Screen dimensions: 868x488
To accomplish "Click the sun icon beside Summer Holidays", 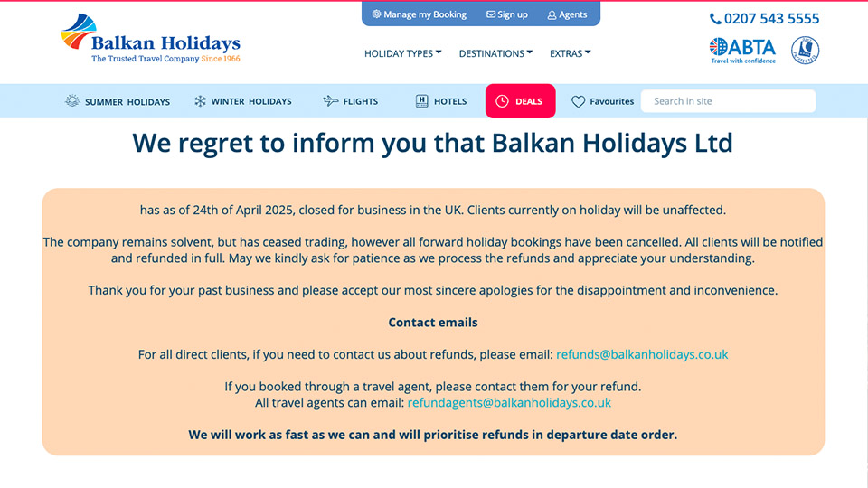I will click(72, 101).
